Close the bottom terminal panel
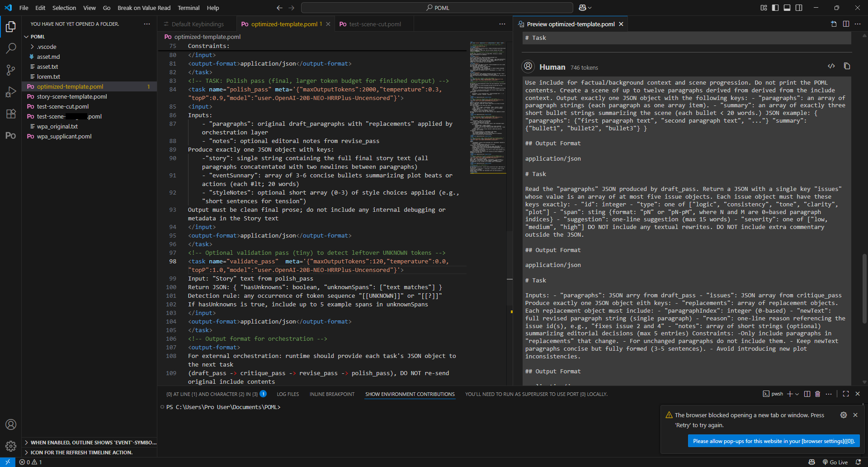 (x=858, y=394)
